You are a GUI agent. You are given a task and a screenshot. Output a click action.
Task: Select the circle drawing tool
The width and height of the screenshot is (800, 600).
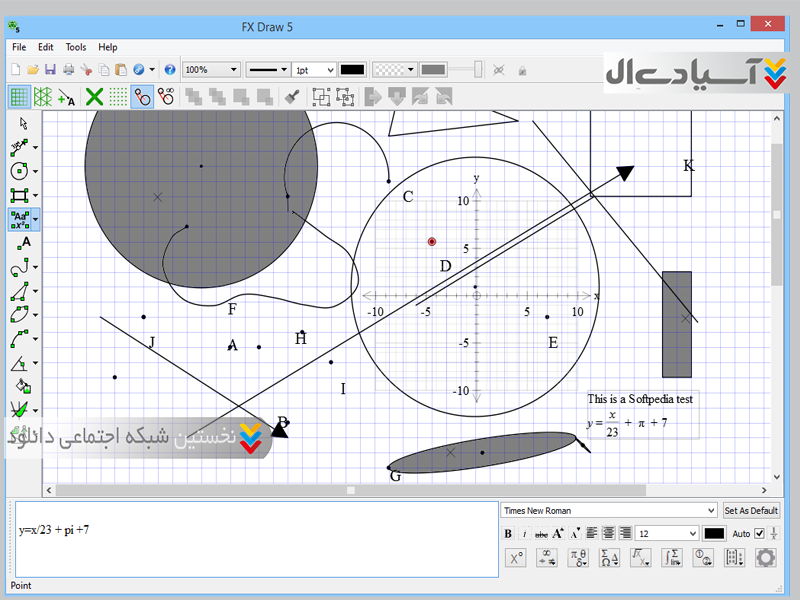coord(20,171)
